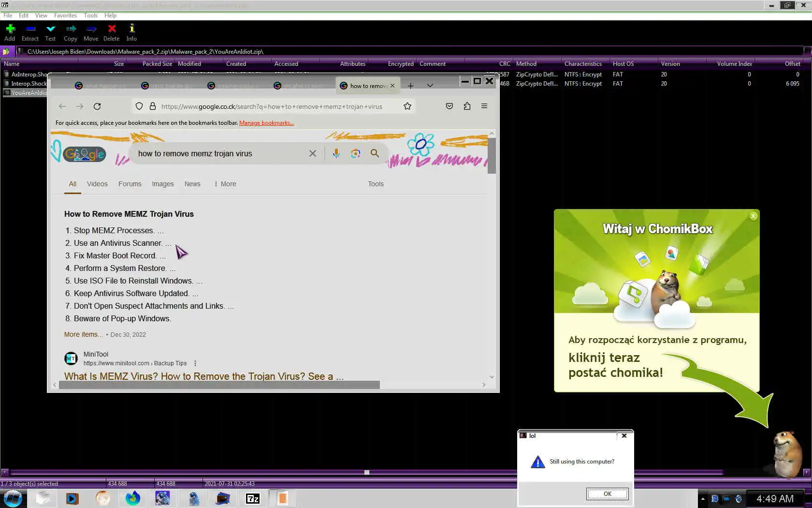Close the 'how to remov' tab

(x=392, y=86)
